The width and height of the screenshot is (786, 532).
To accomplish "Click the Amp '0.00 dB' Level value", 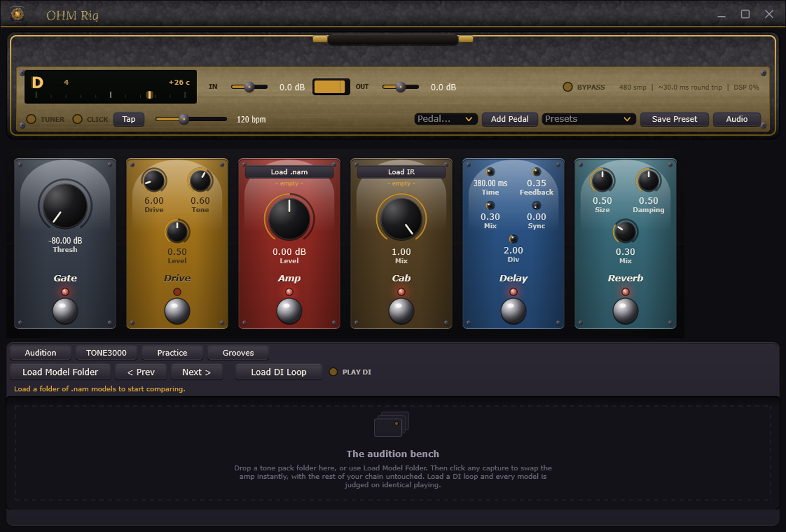I will point(289,252).
